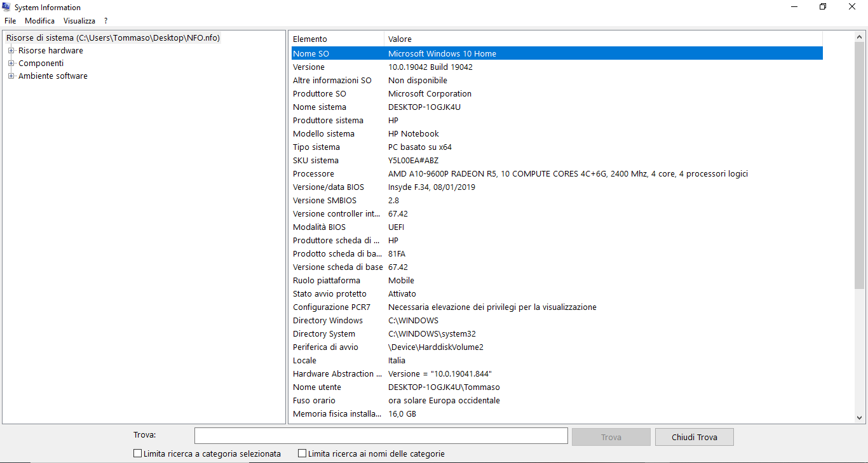Click the value DESKTOP-1OGJK4U\Tommaso
This screenshot has height=463, width=868.
coord(444,387)
